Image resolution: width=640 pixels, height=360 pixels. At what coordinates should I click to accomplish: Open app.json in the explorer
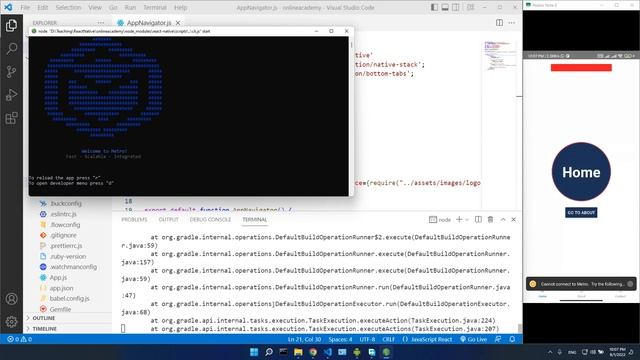(61, 288)
